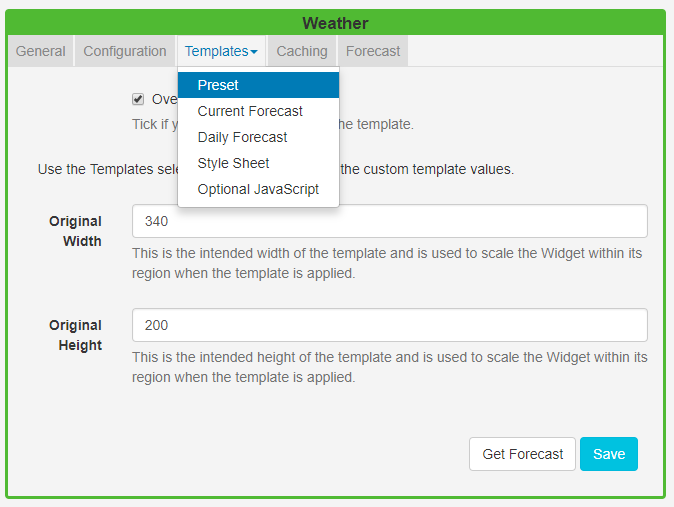Collapse the Templates dropdown tab
This screenshot has height=507, width=674.
tap(221, 51)
